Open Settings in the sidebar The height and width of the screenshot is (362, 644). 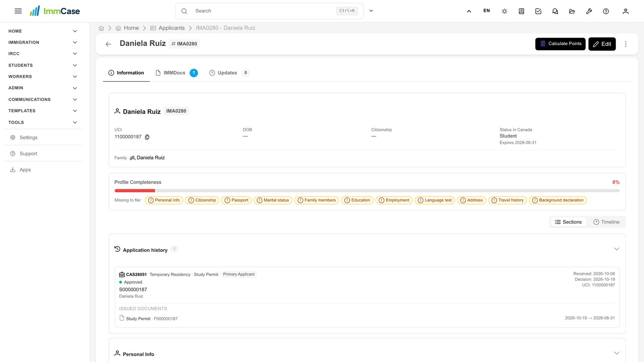(43, 138)
